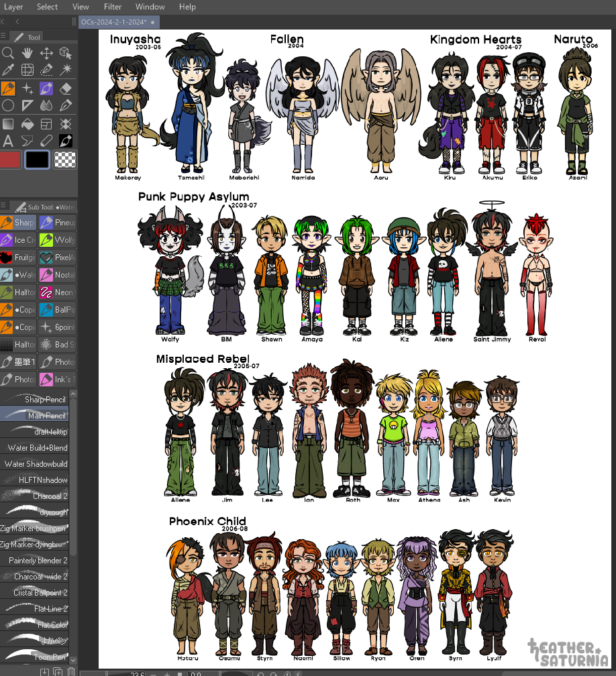Select the Text tool
This screenshot has width=616, height=676.
(x=8, y=141)
